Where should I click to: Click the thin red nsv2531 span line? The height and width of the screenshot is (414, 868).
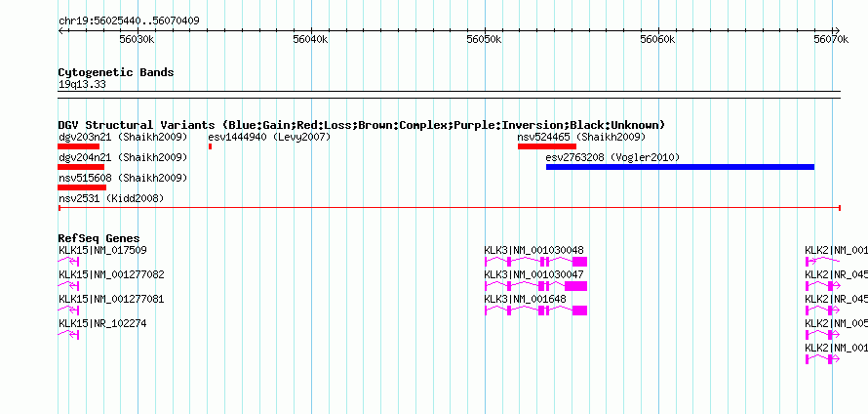[450, 208]
